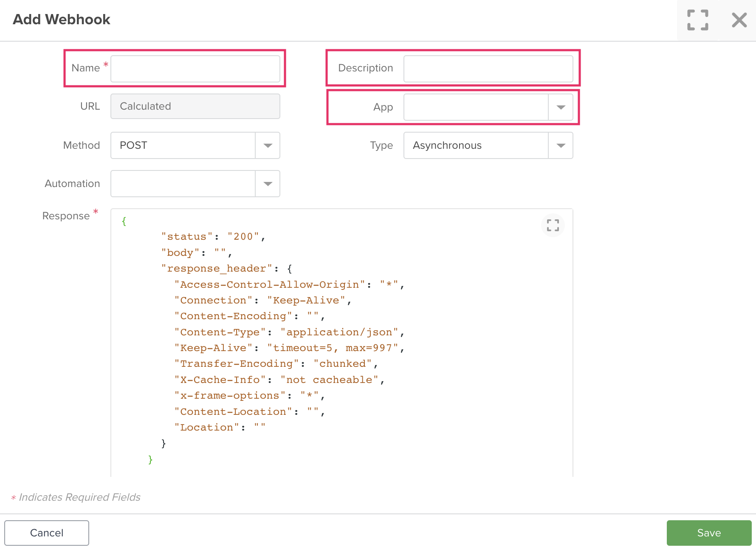
Task: Click the "Keep-Alive" timeout line
Action: click(x=289, y=348)
